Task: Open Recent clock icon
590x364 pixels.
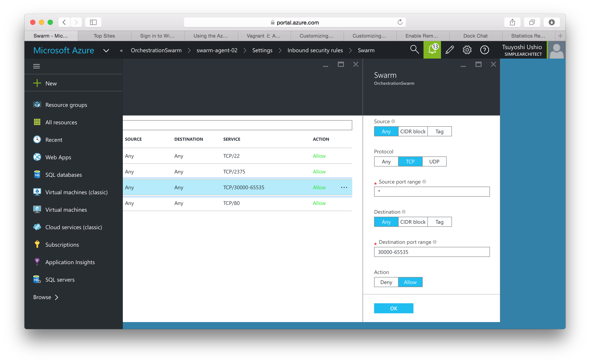Action: [37, 139]
